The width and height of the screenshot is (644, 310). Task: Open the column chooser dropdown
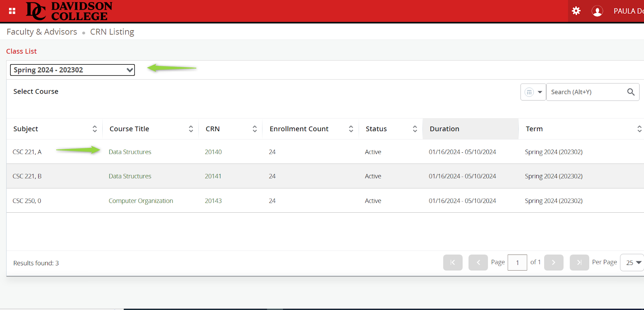pos(533,92)
